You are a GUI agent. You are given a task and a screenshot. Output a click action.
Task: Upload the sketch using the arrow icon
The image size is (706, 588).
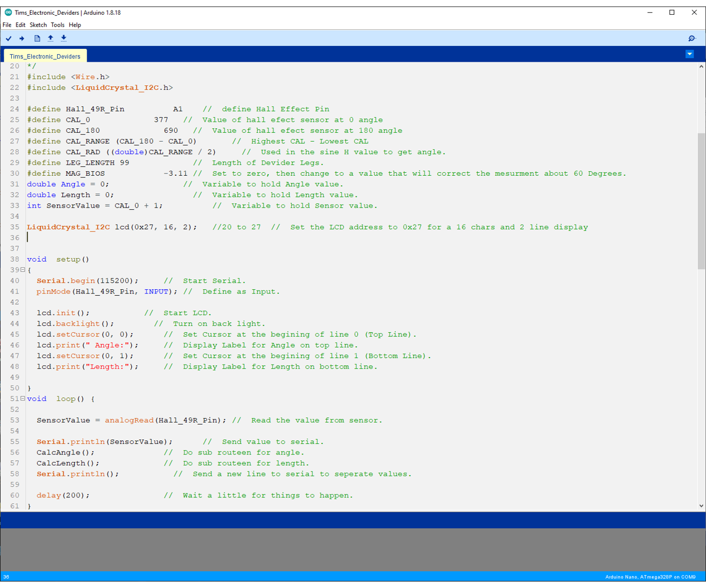pos(22,38)
